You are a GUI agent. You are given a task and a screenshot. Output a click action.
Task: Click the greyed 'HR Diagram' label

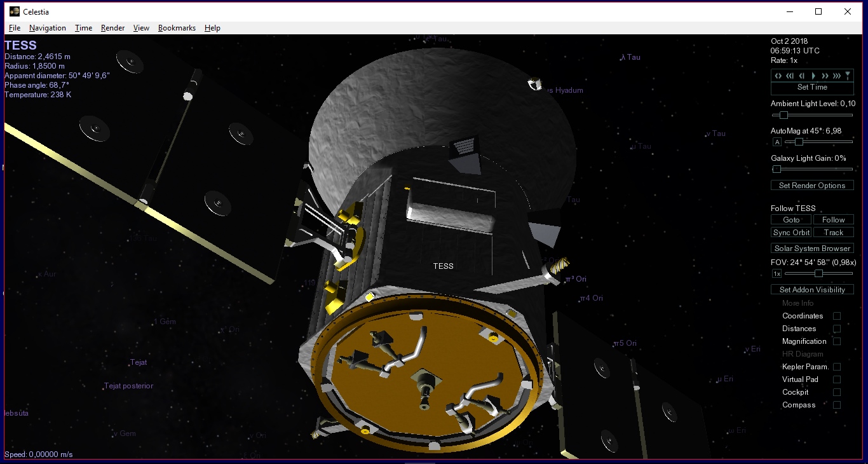pos(803,354)
